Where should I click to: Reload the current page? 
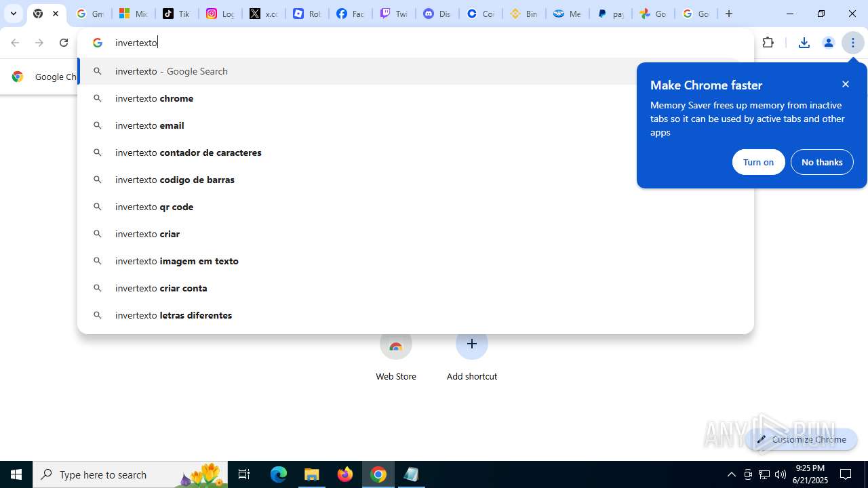point(64,43)
